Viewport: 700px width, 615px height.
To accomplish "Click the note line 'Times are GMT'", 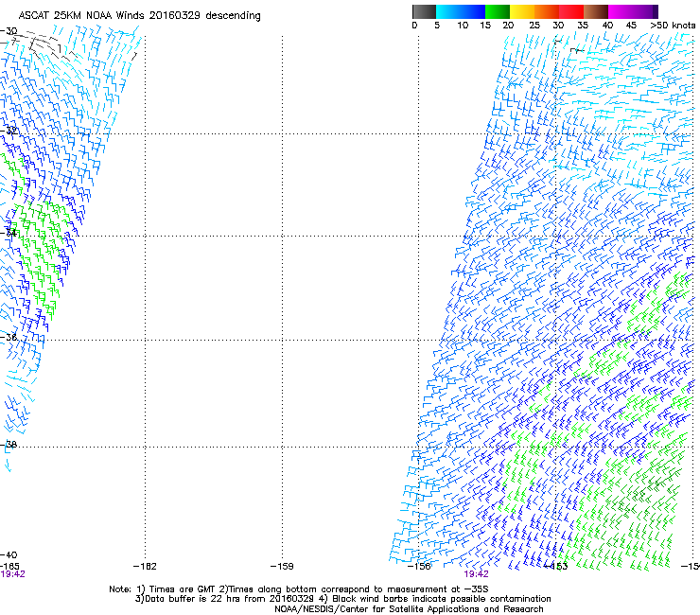I will pyautogui.click(x=184, y=589).
